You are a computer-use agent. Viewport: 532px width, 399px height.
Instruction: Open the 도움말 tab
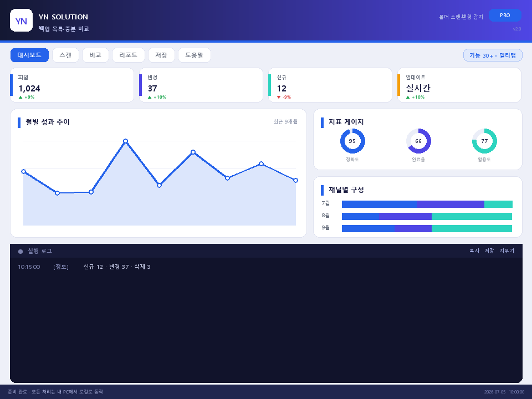(x=194, y=55)
